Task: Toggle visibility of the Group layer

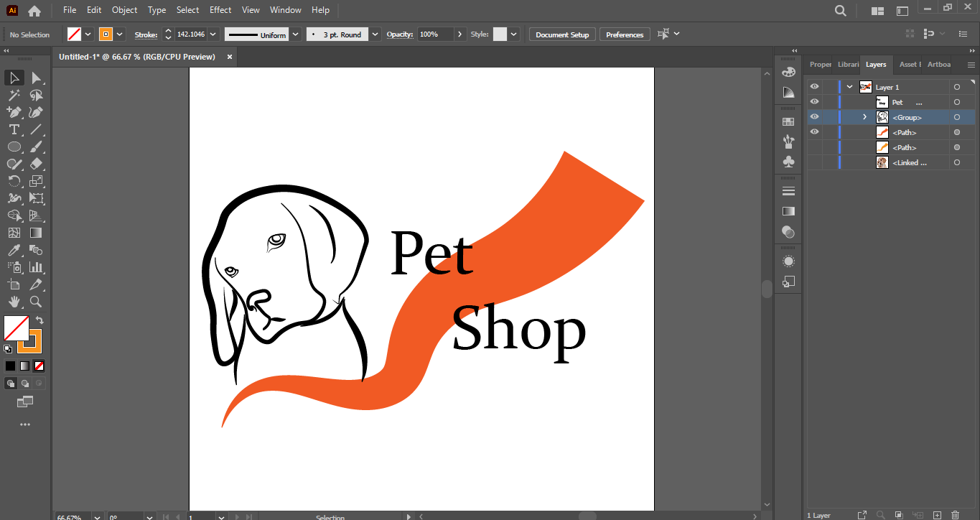Action: [814, 117]
